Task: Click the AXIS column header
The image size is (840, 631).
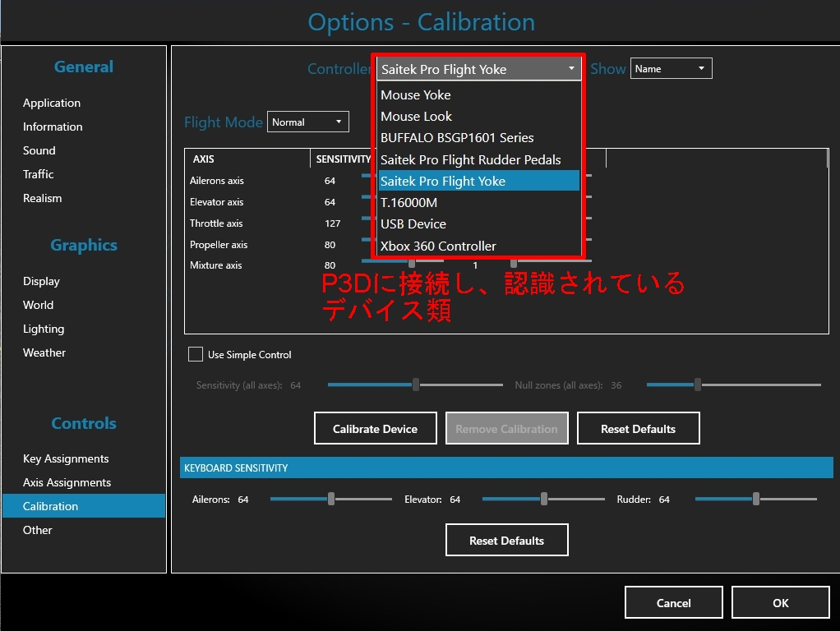Action: tap(204, 159)
